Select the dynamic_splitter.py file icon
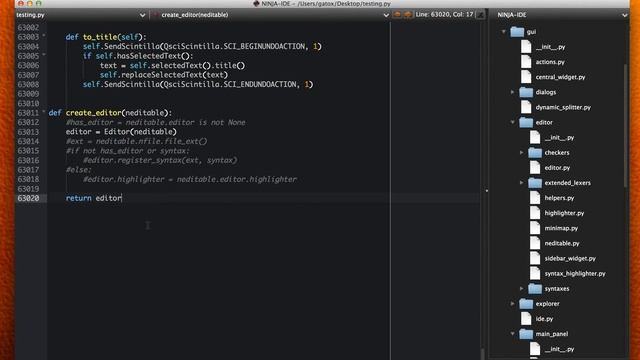 click(526, 107)
